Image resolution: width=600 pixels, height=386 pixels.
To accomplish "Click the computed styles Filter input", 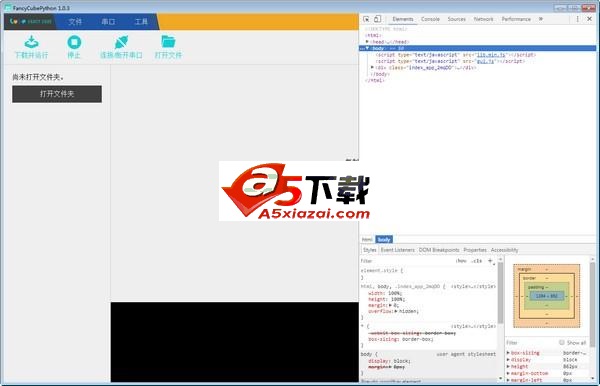I will click(530, 342).
